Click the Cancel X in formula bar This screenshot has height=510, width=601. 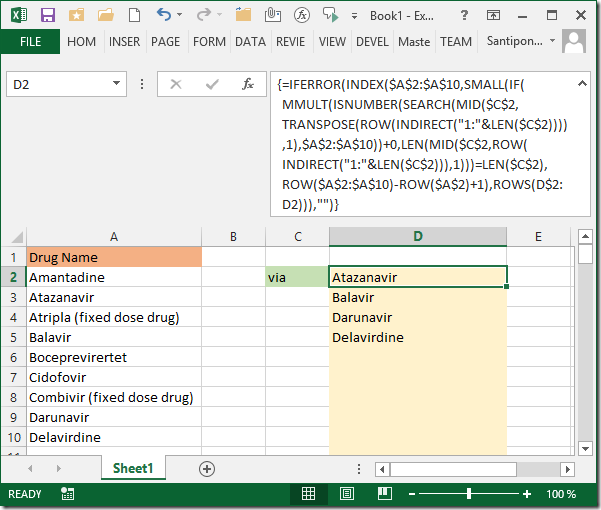pos(176,84)
